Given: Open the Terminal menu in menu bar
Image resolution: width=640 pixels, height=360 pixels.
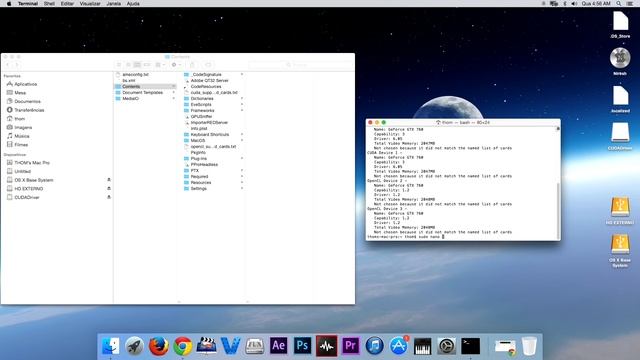Looking at the screenshot, I should click(28, 4).
